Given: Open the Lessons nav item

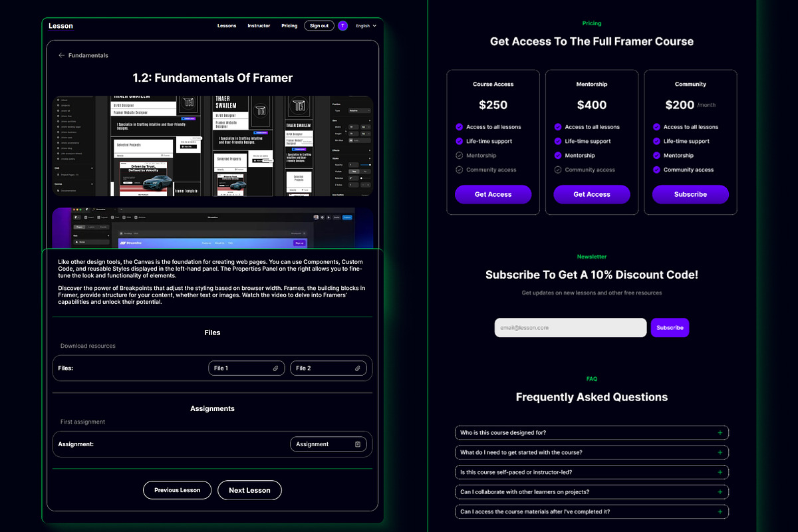Looking at the screenshot, I should click(x=227, y=26).
